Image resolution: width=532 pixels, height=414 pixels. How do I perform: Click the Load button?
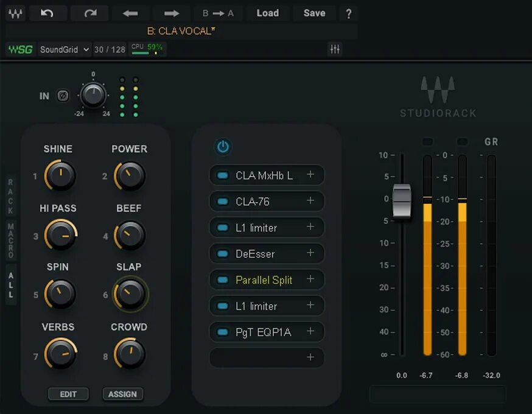[268, 13]
